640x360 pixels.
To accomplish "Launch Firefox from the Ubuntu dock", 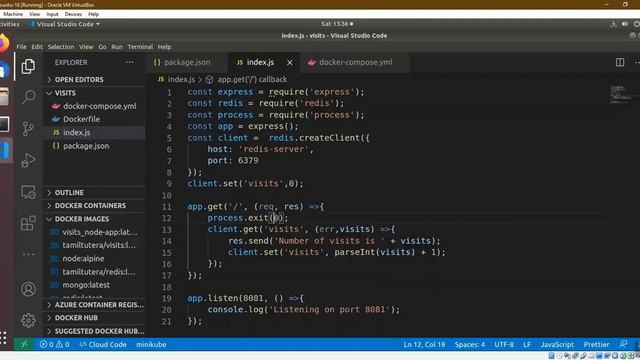I will click(x=3, y=43).
